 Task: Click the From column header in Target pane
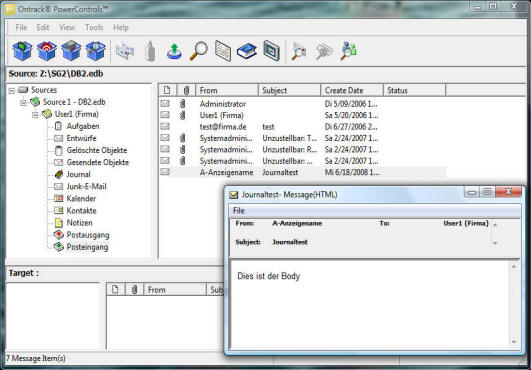175,290
